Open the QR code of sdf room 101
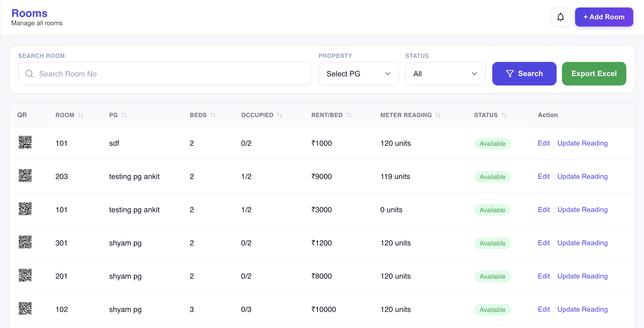This screenshot has width=644, height=328. (25, 142)
